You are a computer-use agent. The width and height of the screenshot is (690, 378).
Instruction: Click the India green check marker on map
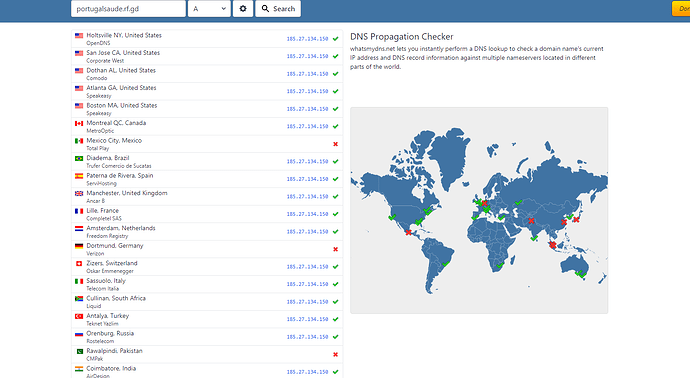point(534,239)
